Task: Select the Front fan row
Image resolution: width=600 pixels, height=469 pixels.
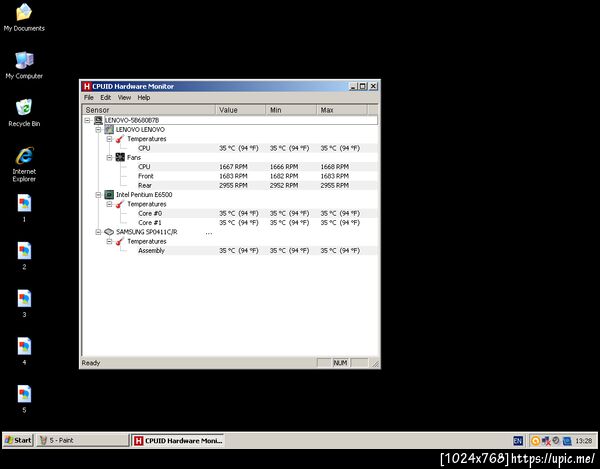Action: tap(230, 176)
